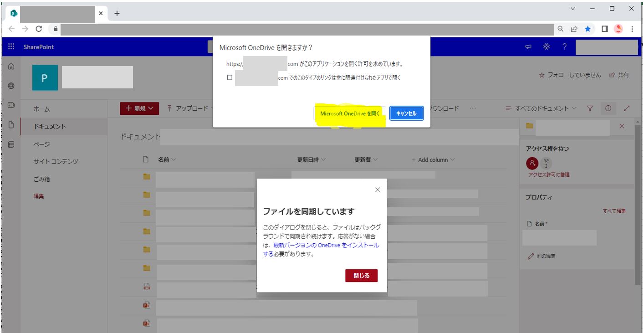This screenshot has height=333, width=644.
Task: Click the user avatar under アクセス権を持つ
Action: coord(532,163)
